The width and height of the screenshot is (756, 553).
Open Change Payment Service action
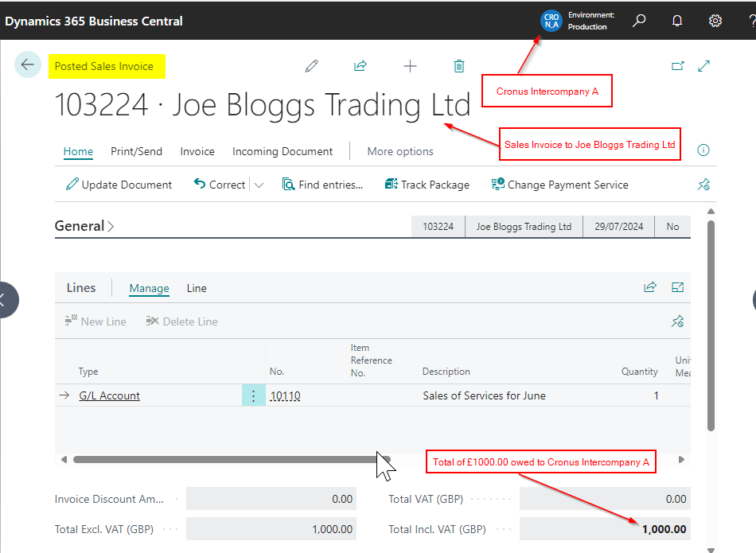[559, 185]
